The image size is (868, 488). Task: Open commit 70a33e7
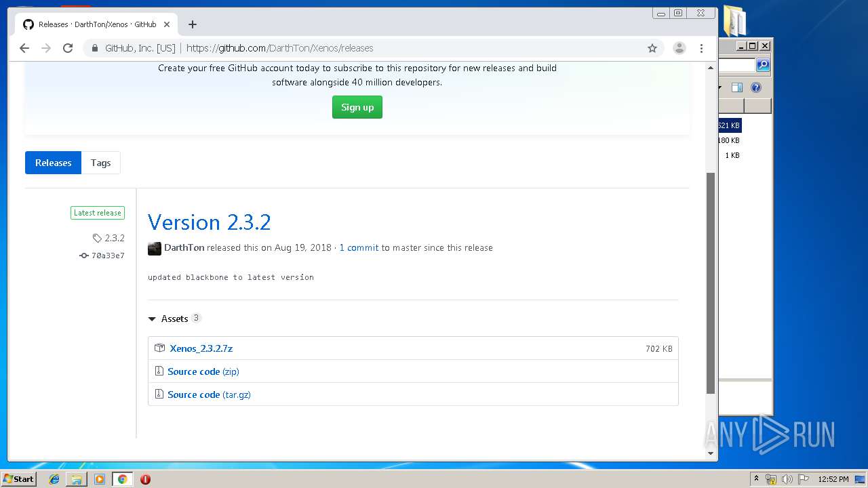click(102, 256)
